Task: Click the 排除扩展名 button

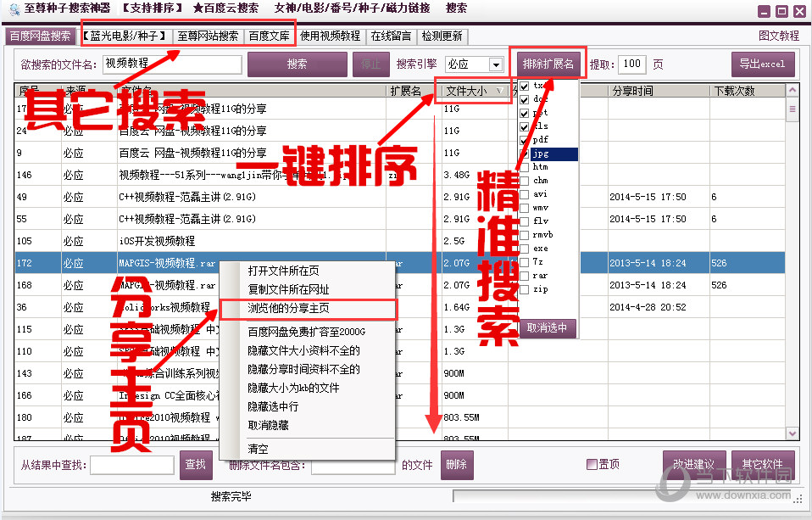Action: tap(548, 64)
